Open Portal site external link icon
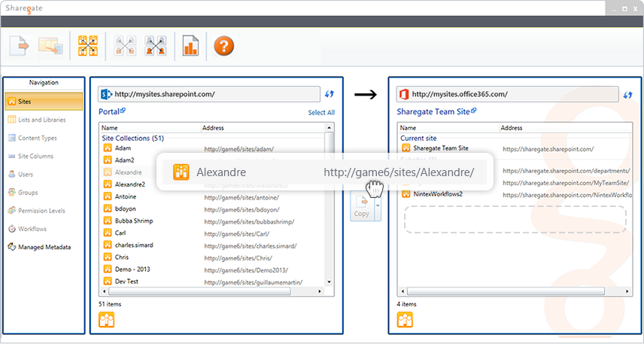The image size is (644, 344). (123, 111)
